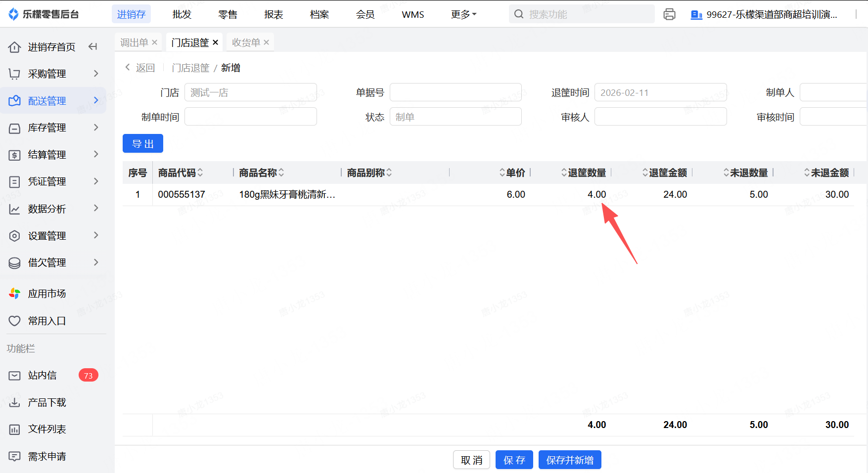Click the 常用入口 heart icon
868x473 pixels.
point(15,321)
